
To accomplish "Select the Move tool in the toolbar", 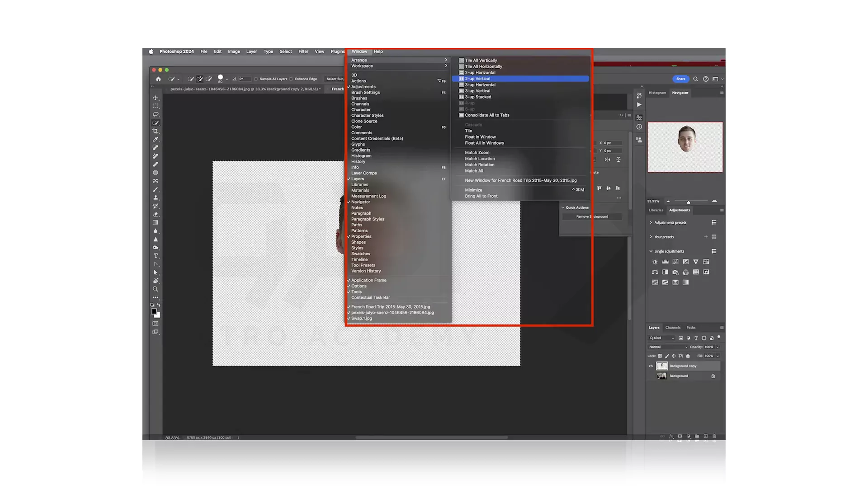I will 156,98.
